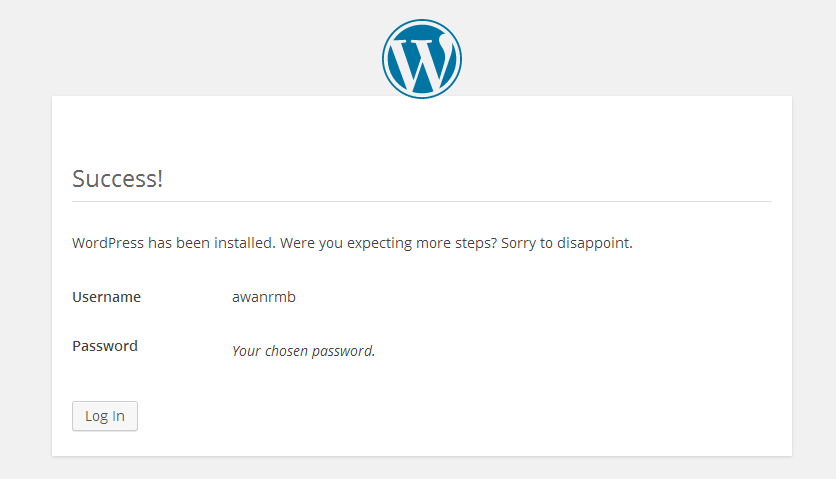
Task: Click the white W letter inside the logo
Action: tap(422, 61)
